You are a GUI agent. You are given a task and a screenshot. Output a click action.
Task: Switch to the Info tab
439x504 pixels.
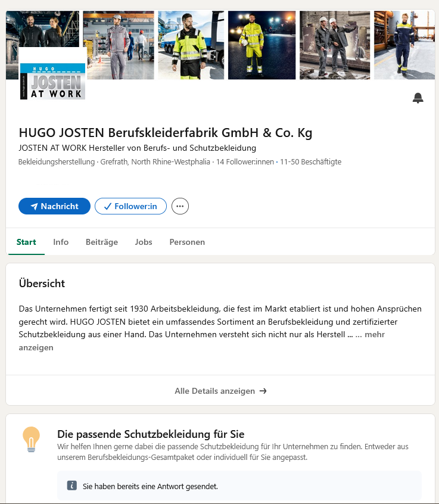(61, 242)
